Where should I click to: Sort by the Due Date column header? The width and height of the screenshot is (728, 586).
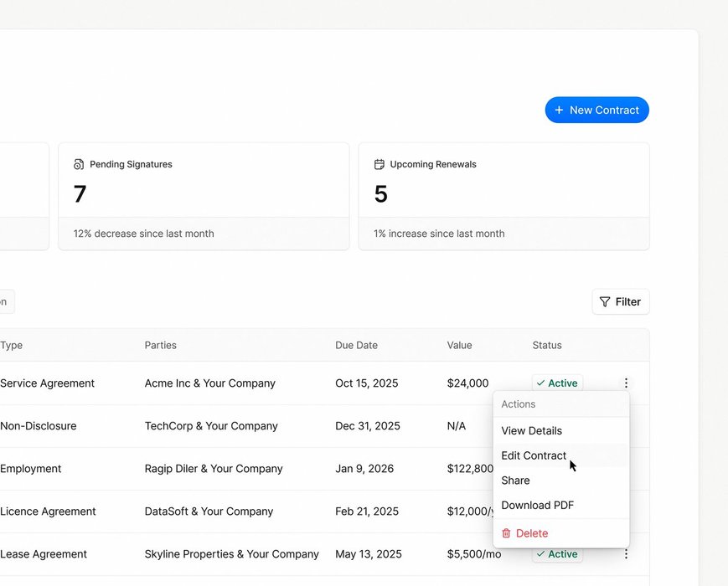(x=356, y=345)
